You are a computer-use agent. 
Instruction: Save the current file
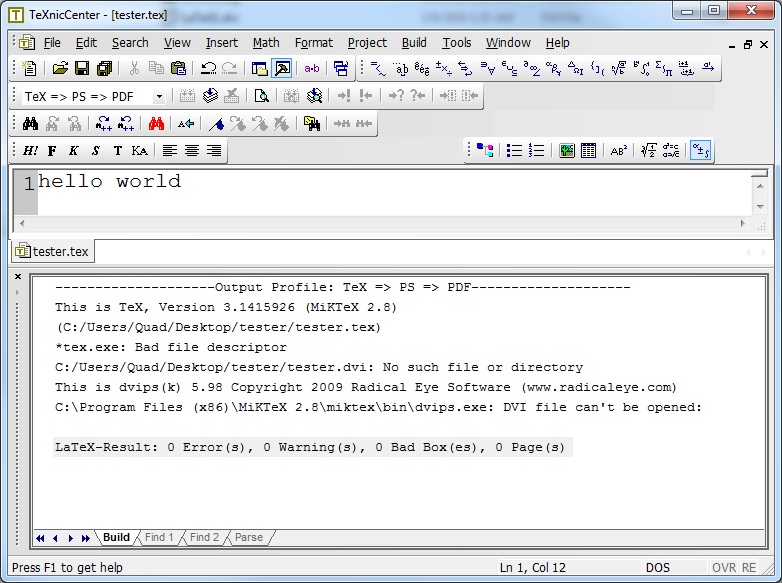click(x=82, y=68)
